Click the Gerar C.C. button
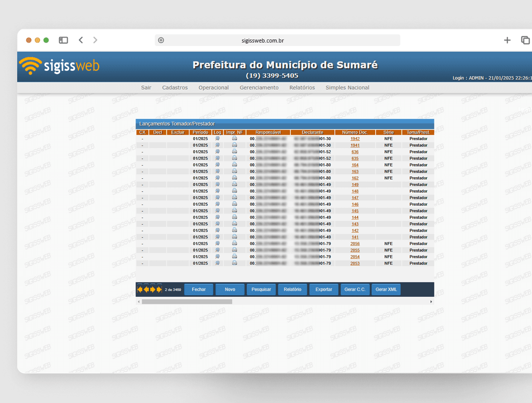Screen dimensions: 532x403 355,290
